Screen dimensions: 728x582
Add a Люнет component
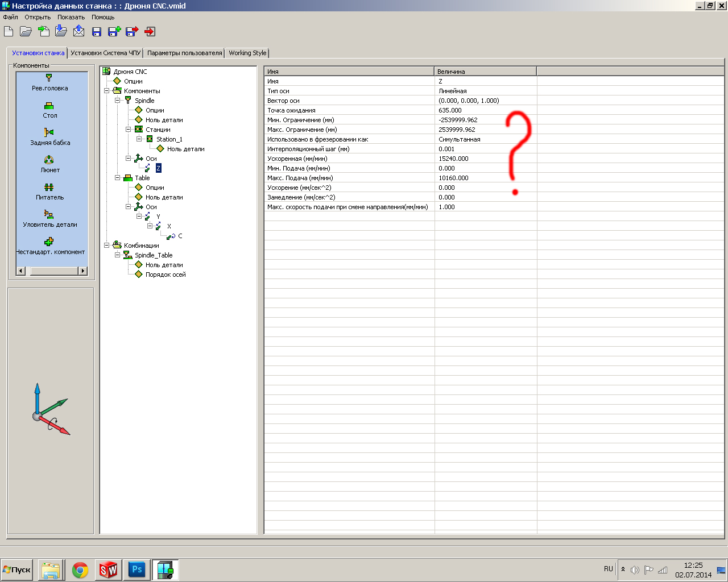point(50,165)
